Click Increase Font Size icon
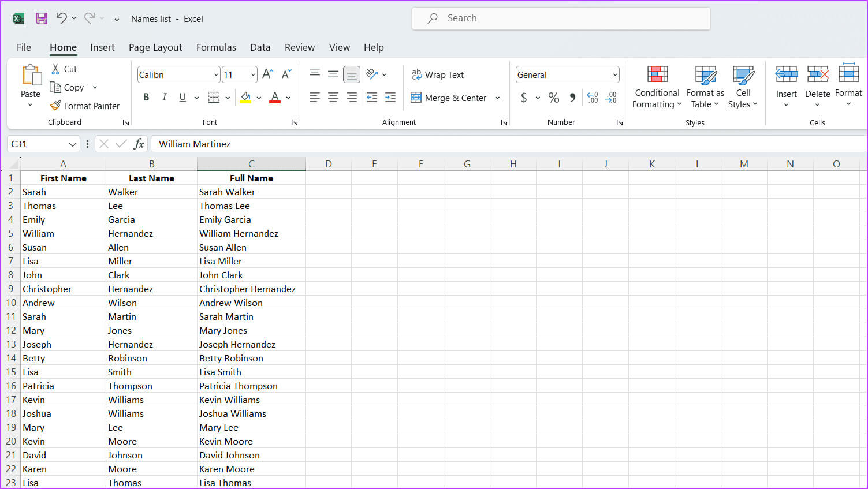 267,74
